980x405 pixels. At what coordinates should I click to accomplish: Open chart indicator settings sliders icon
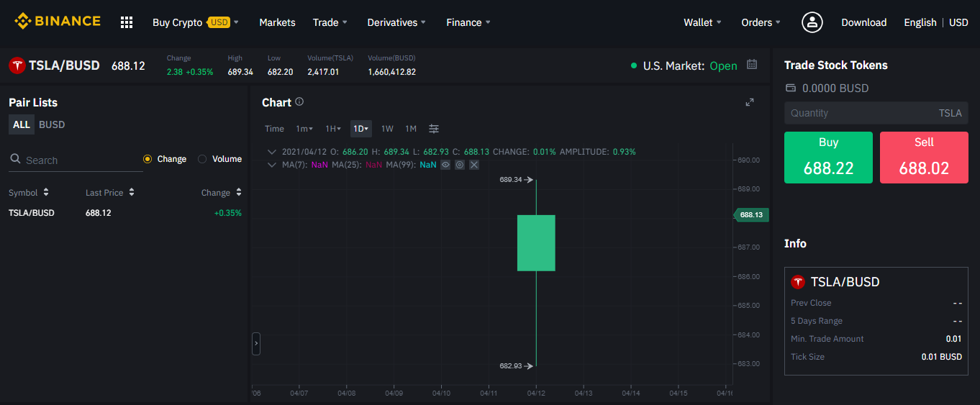[434, 129]
